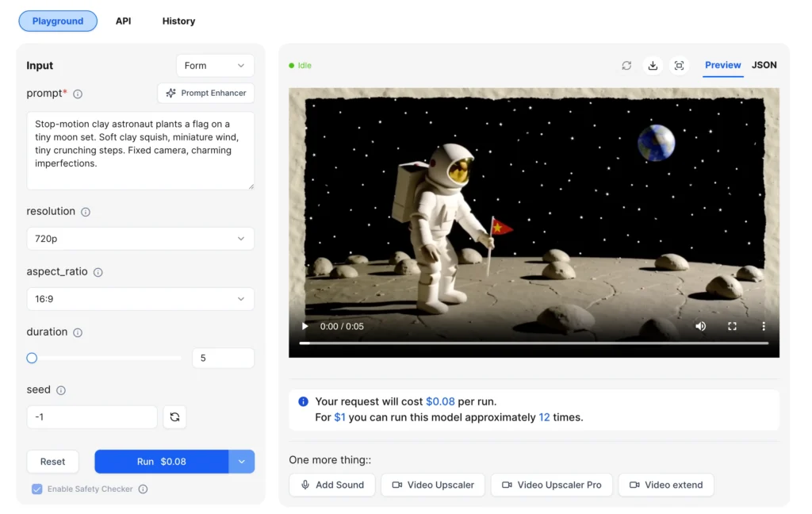Image resolution: width=812 pixels, height=514 pixels.
Task: Open the Form input mode dropdown
Action: click(x=215, y=66)
